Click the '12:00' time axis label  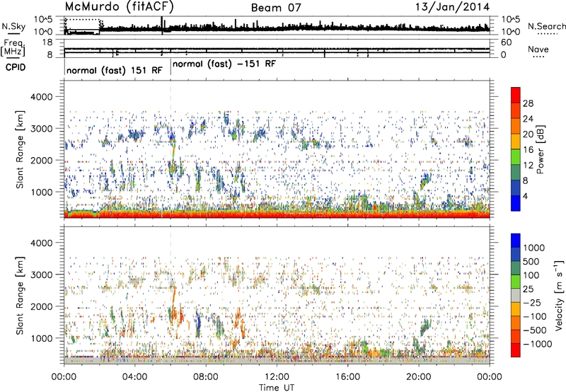(277, 377)
